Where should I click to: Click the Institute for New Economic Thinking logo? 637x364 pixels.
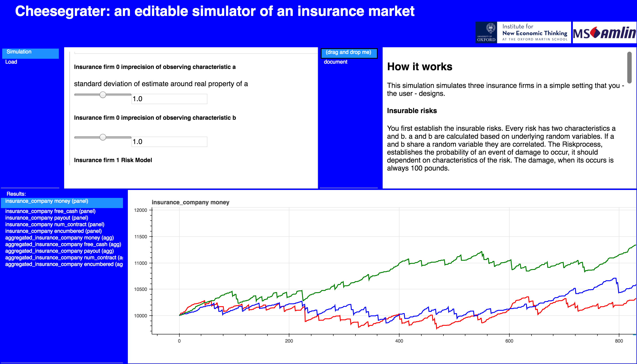coord(534,32)
